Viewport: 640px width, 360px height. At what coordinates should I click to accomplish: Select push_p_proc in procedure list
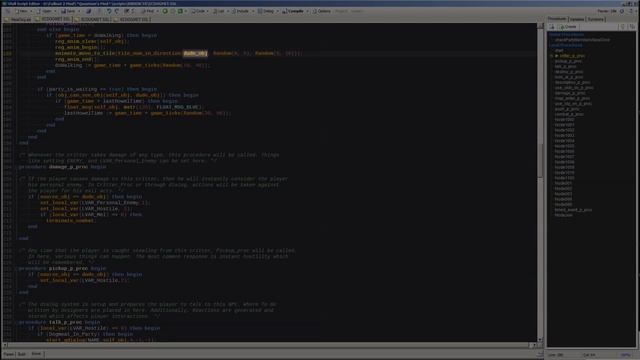point(567,109)
